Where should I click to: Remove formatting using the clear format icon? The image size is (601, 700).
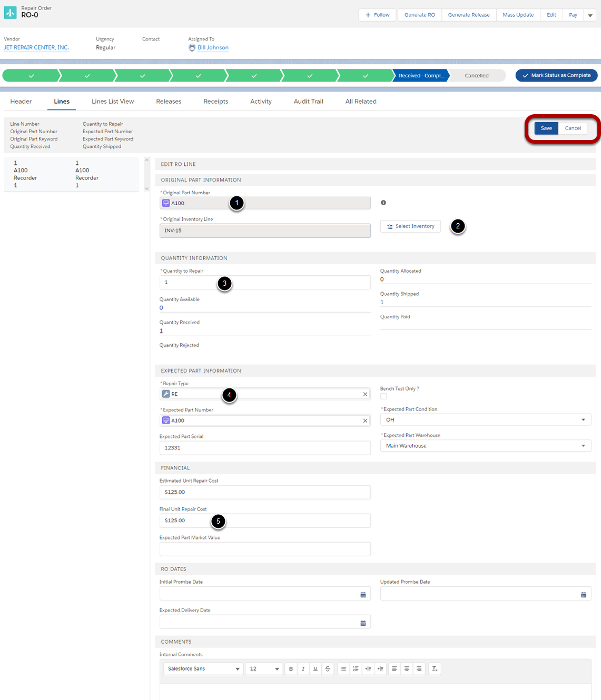point(435,668)
